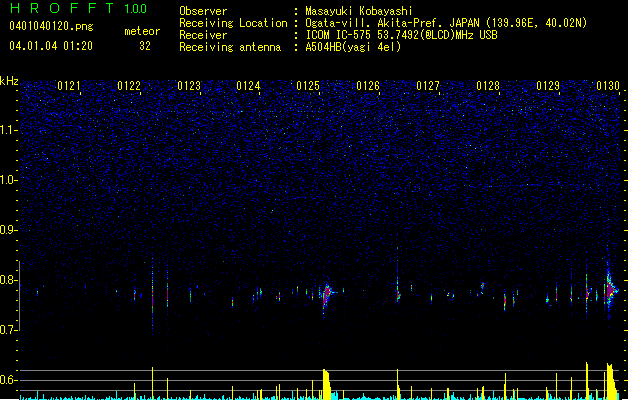Click the 0.9 frequency axis label
Viewport: 629px width, 400px height.
pyautogui.click(x=8, y=230)
